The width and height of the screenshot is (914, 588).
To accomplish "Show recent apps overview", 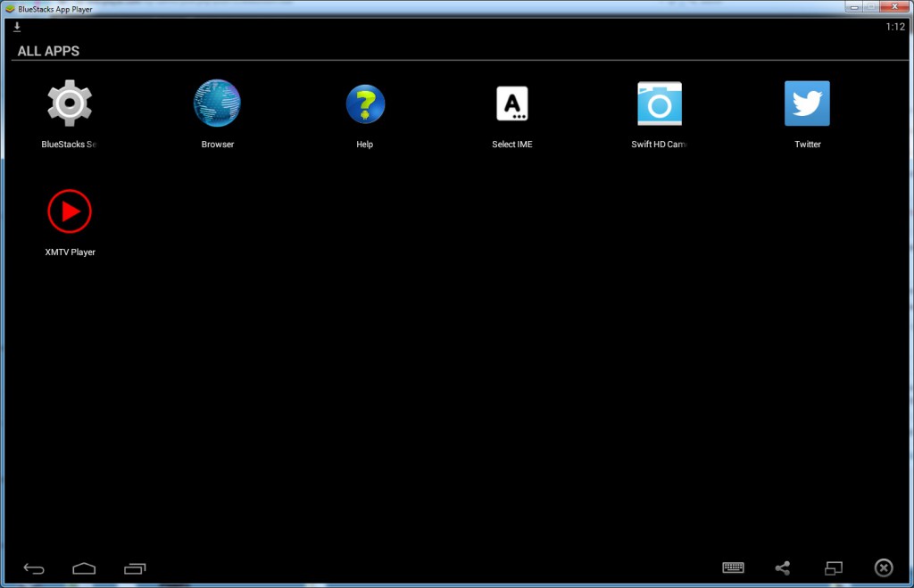I will click(x=135, y=567).
